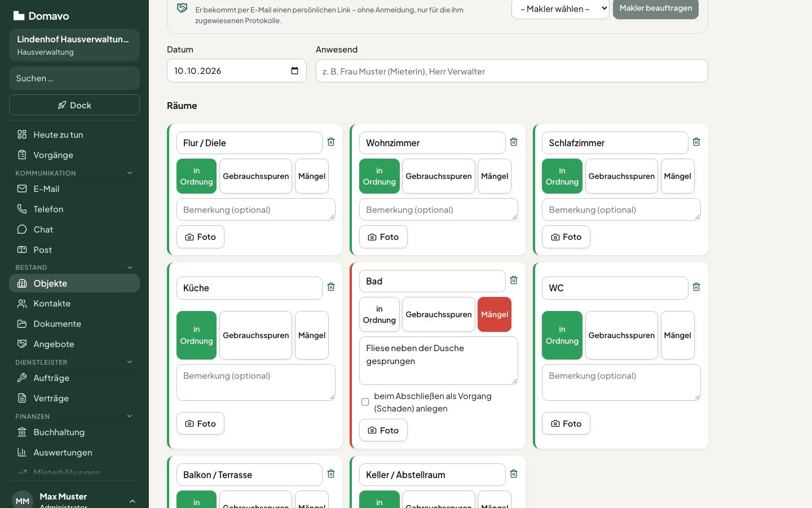
Task: Go to Dokumente
Action: click(74, 323)
